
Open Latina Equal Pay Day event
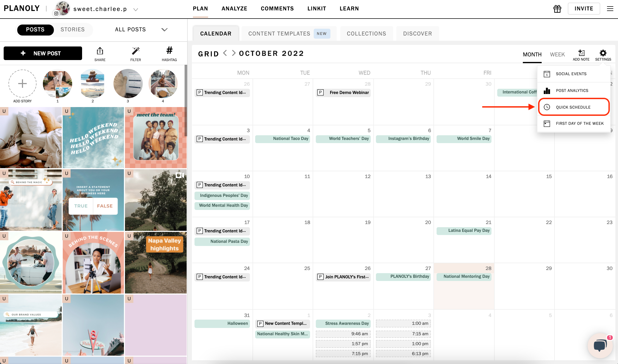click(464, 231)
